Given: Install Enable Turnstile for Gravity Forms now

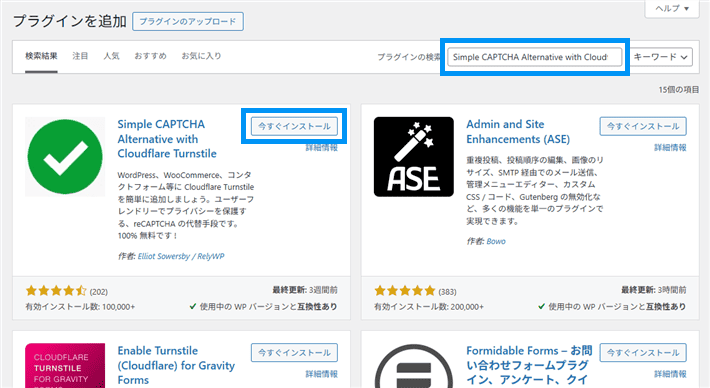Looking at the screenshot, I should (x=294, y=353).
